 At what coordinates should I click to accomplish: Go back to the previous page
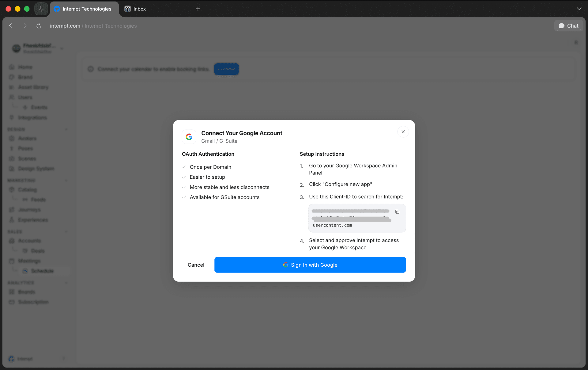[x=11, y=26]
